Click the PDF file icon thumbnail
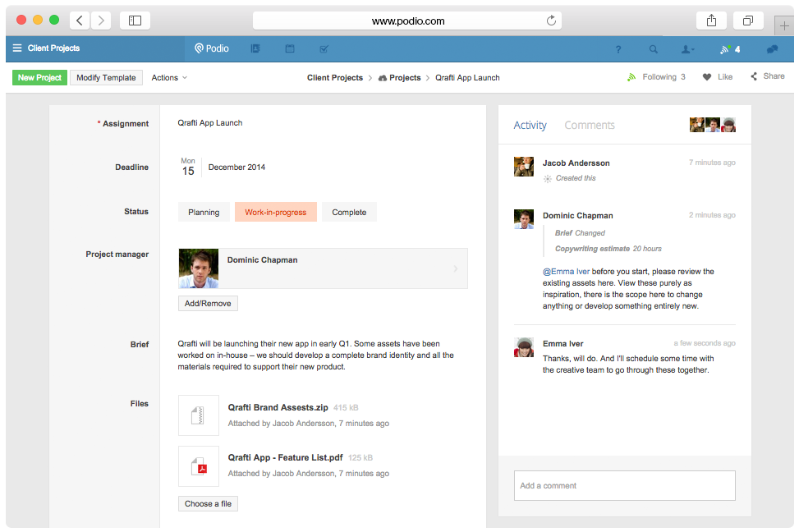Image resolution: width=799 pixels, height=532 pixels. pyautogui.click(x=199, y=466)
